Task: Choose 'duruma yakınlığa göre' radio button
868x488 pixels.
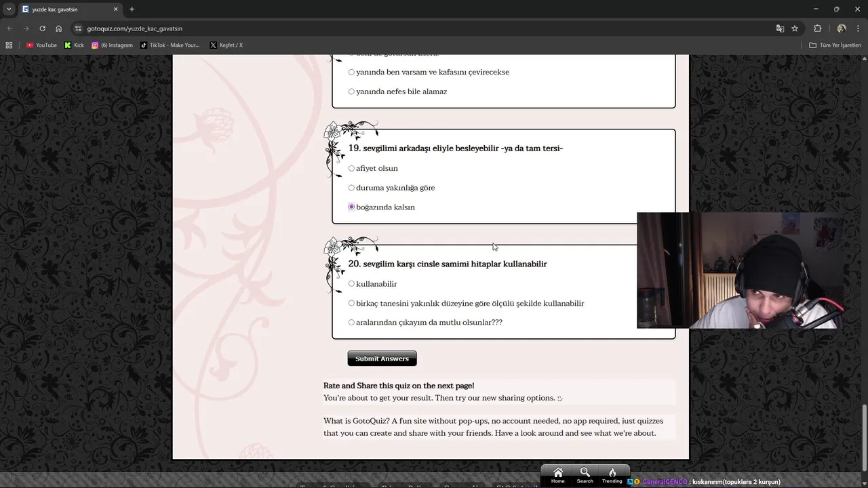Action: coord(351,188)
